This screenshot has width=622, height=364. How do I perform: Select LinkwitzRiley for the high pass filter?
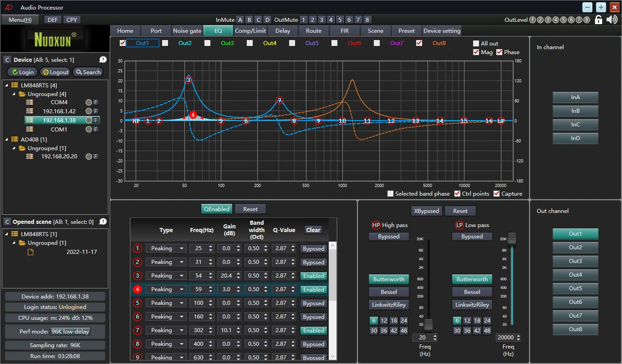(x=388, y=305)
